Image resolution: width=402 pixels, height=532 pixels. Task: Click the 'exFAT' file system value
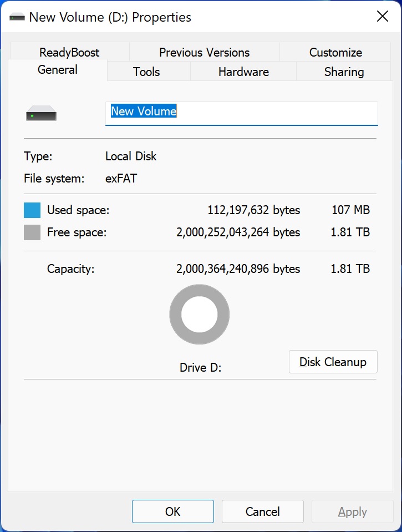(121, 178)
